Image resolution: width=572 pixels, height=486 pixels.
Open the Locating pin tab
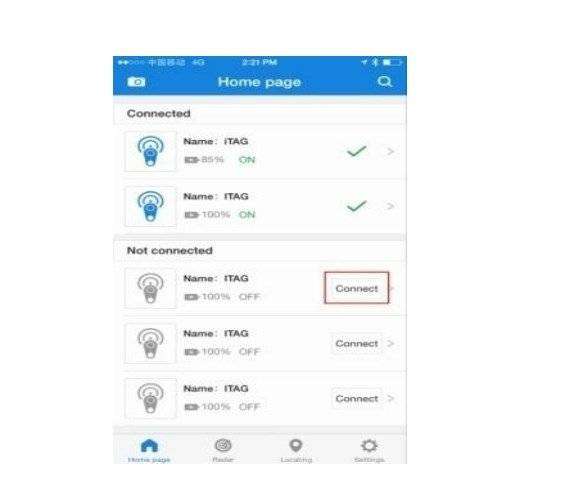coord(295,445)
